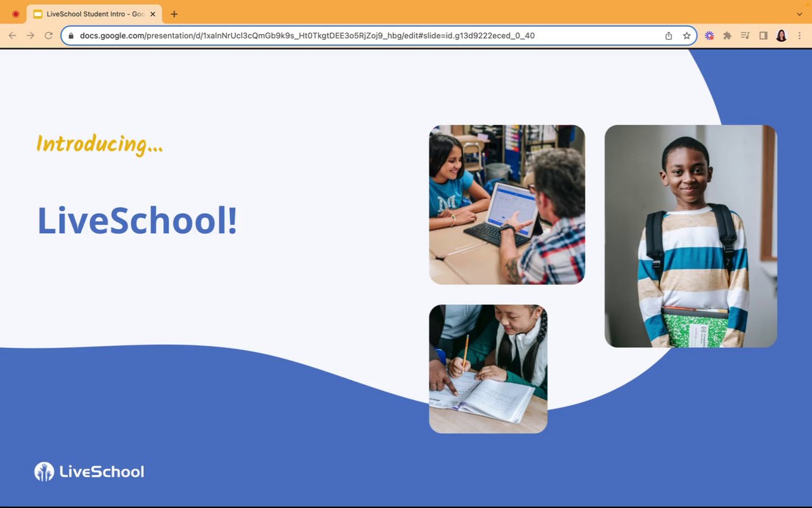The image size is (812, 508).
Task: Reload the current page
Action: (x=48, y=36)
